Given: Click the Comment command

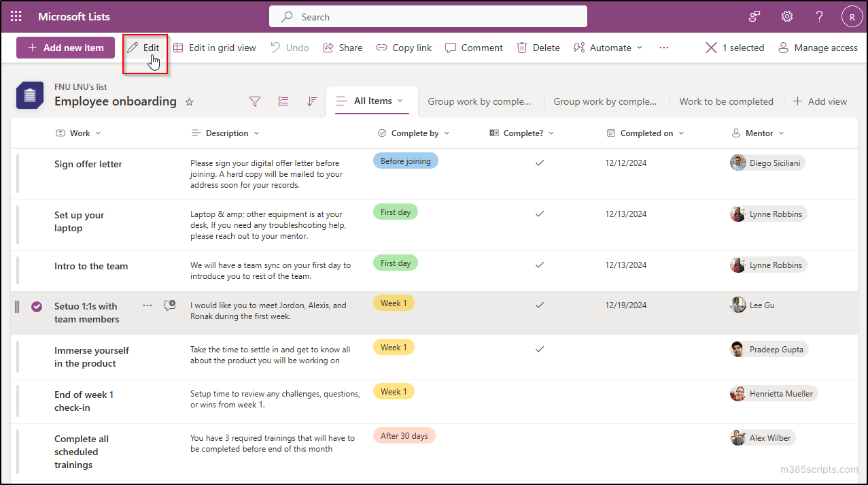Looking at the screenshot, I should click(x=474, y=48).
